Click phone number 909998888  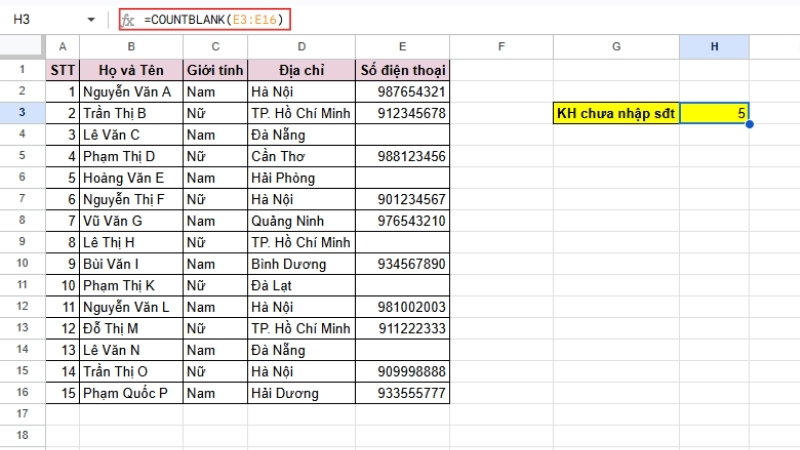[x=403, y=371]
